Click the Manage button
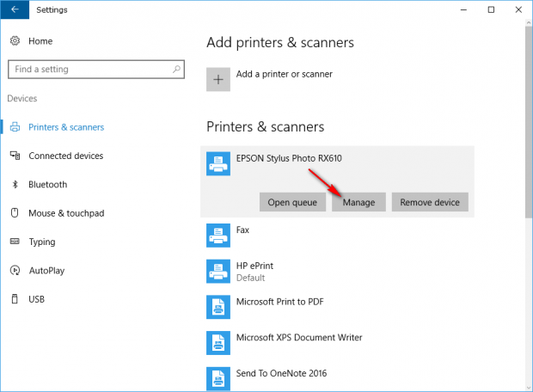The width and height of the screenshot is (533, 392). 358,202
